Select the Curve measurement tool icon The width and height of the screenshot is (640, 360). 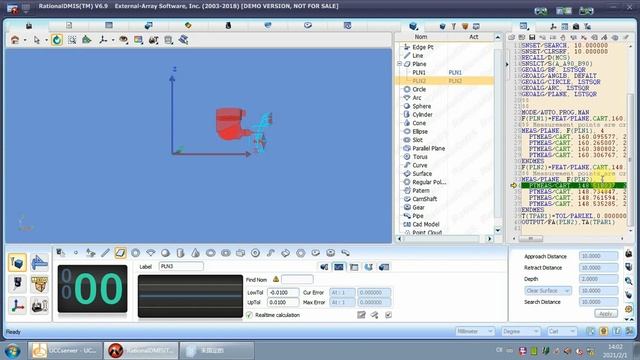(x=271, y=253)
